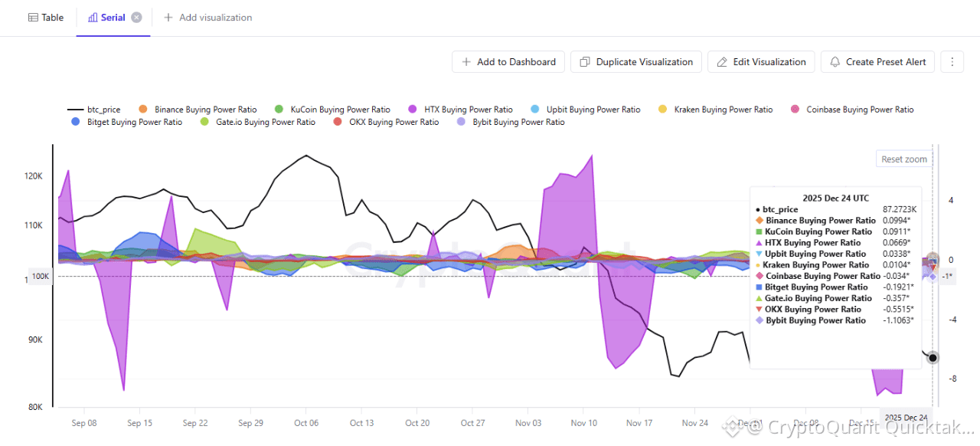Click the Serial bar chart icon
The height and width of the screenshot is (446, 980).
click(x=93, y=18)
